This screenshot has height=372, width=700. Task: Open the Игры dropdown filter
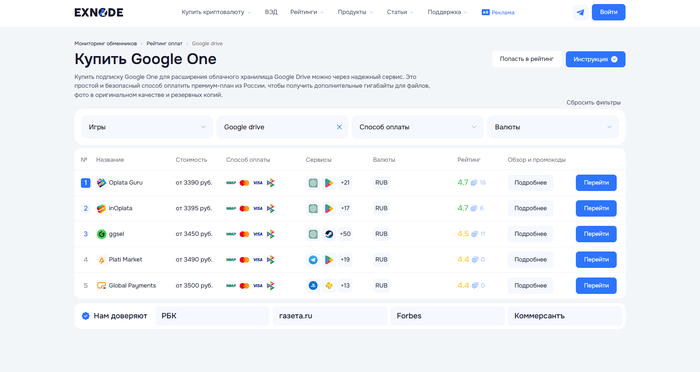tap(147, 127)
